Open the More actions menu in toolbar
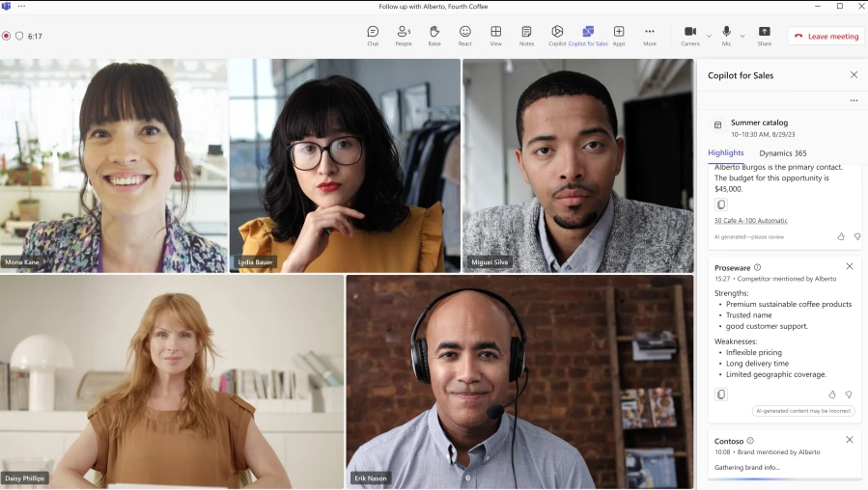Image resolution: width=868 pixels, height=490 pixels. [650, 35]
